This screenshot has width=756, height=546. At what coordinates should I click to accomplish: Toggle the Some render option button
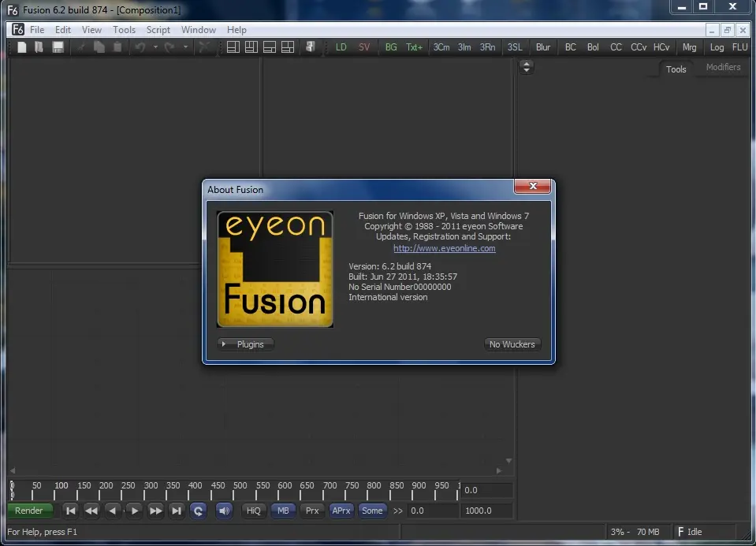(x=372, y=511)
